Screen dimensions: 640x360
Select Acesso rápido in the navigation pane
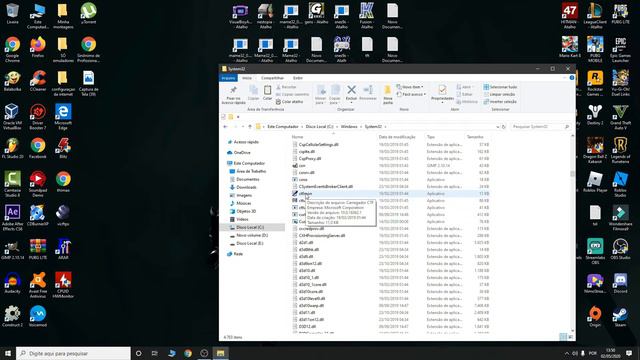pyautogui.click(x=246, y=142)
